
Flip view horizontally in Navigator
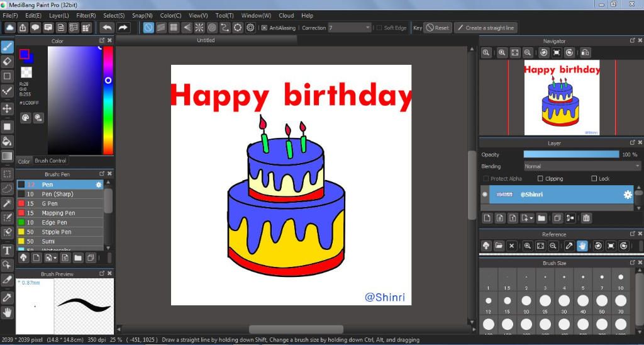pyautogui.click(x=586, y=53)
